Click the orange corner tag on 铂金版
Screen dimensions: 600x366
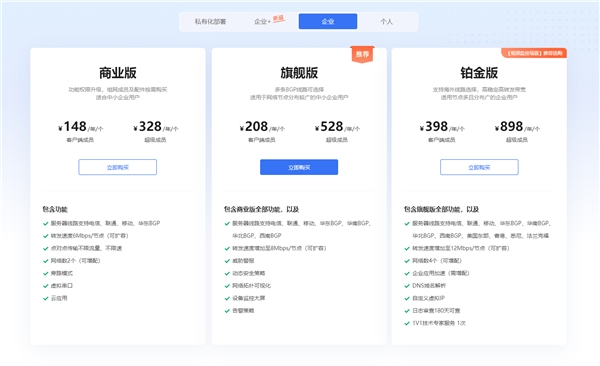(534, 53)
